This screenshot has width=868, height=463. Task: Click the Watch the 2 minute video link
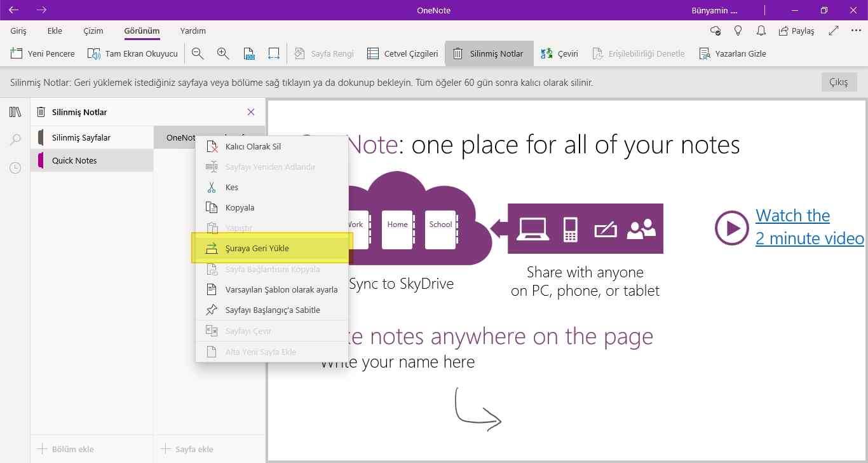(x=810, y=227)
